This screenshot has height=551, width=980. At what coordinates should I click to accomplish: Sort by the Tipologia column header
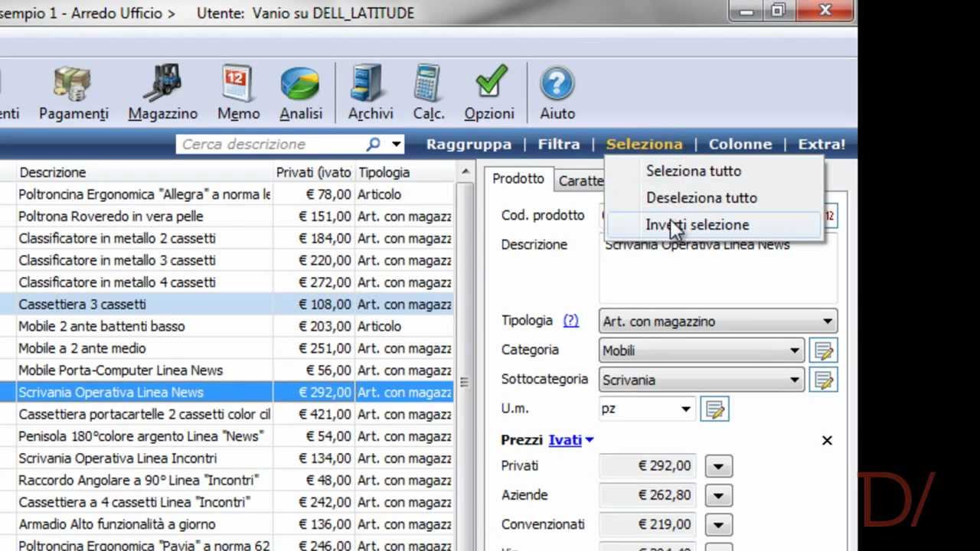point(404,172)
